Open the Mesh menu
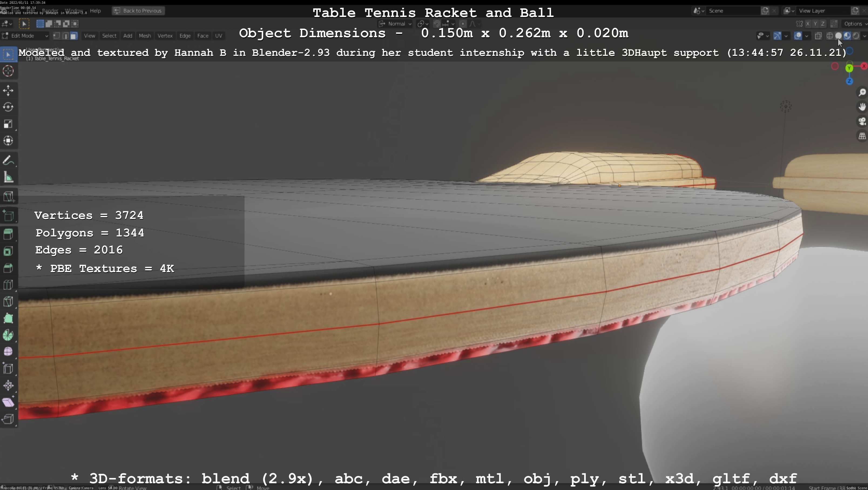 click(x=145, y=36)
